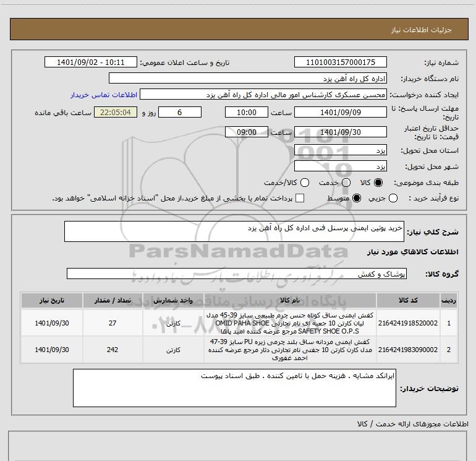This screenshot has width=476, height=461.
Task: Choose the متوسط purchase type radio
Action: coord(357,198)
